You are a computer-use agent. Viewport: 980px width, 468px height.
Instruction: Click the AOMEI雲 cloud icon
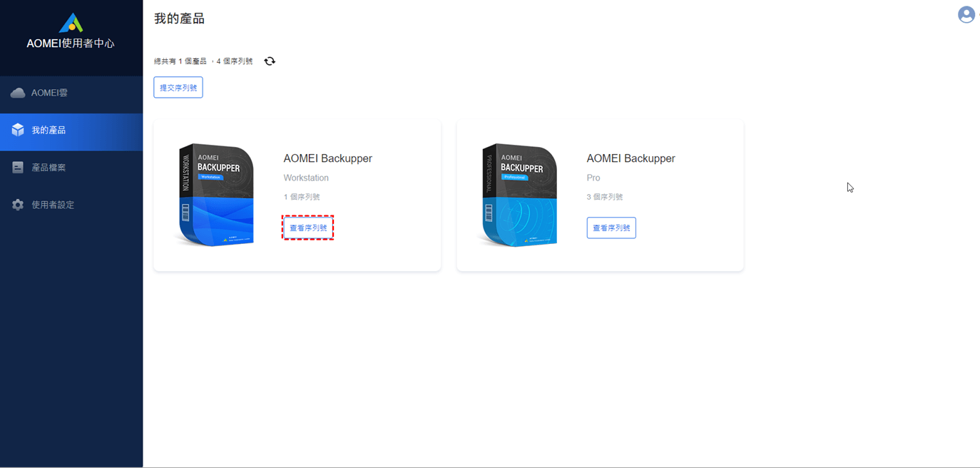tap(18, 93)
